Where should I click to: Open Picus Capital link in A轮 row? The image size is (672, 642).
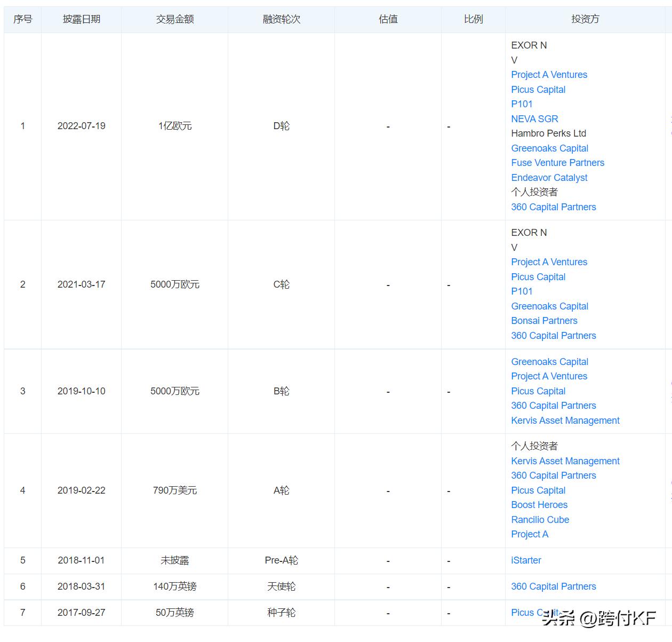(538, 490)
